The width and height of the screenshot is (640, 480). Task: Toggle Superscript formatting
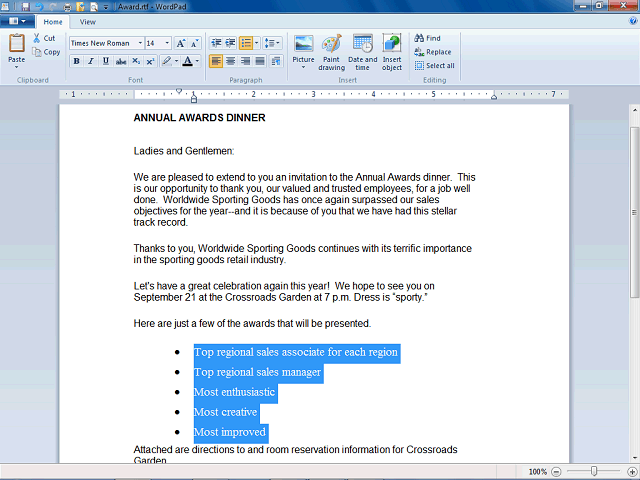point(150,61)
